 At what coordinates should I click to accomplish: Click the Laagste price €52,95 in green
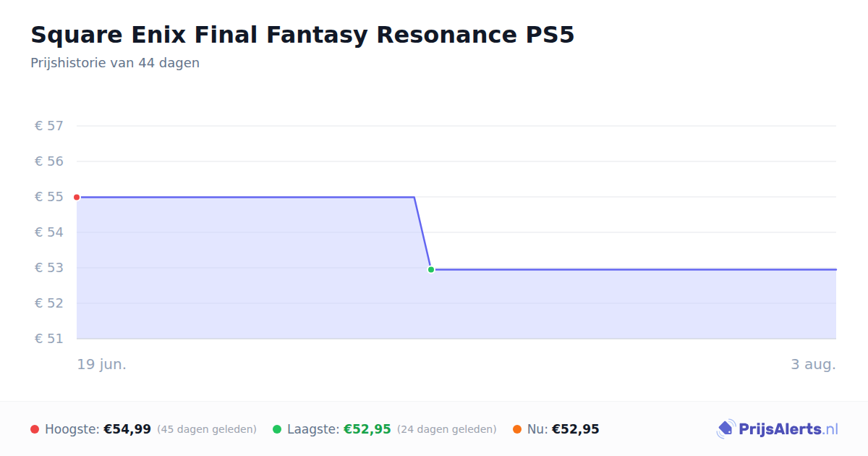point(367,429)
